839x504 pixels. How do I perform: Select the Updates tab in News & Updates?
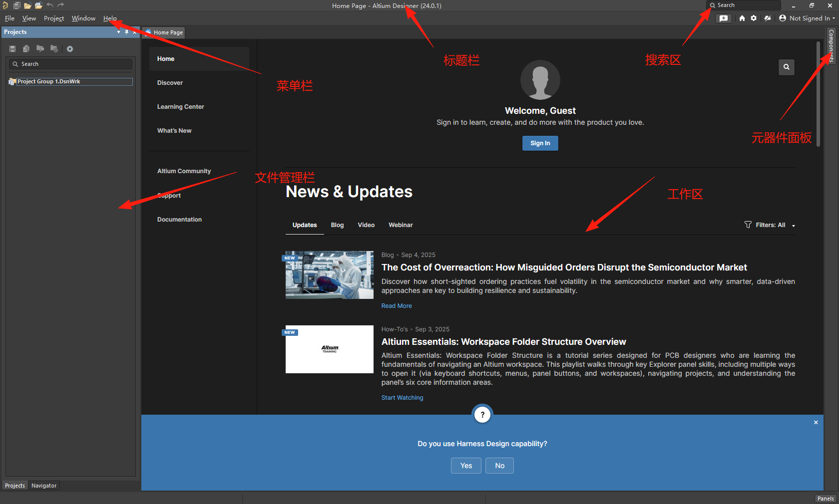point(305,225)
